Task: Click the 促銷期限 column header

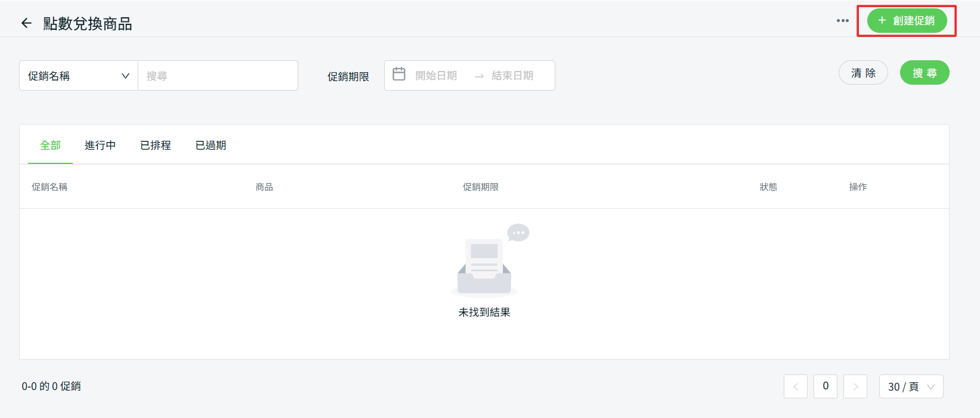Action: click(481, 187)
